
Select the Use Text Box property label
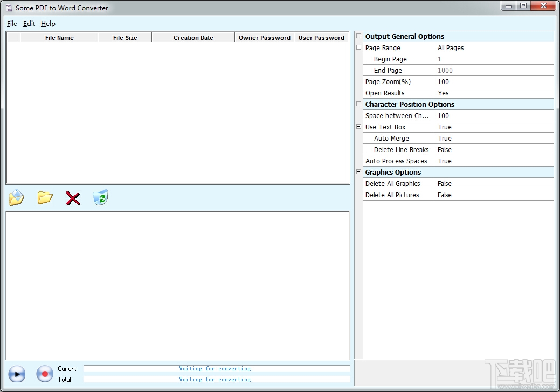point(385,127)
